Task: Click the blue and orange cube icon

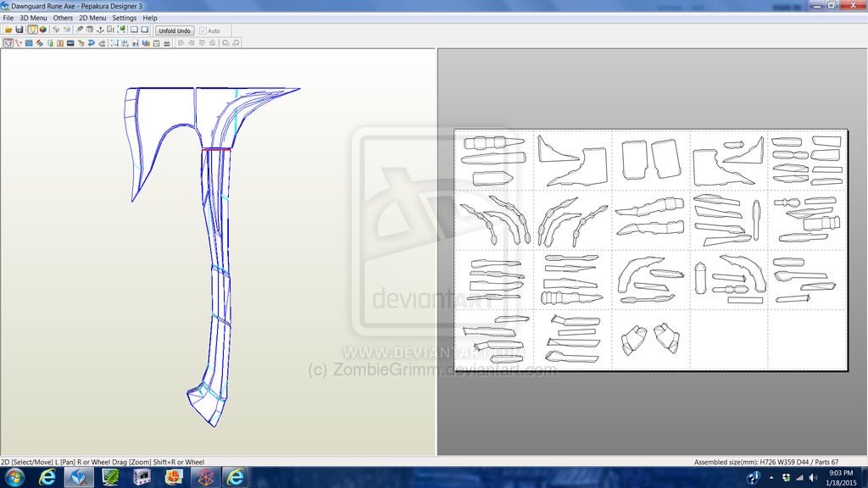Action: tap(67, 30)
